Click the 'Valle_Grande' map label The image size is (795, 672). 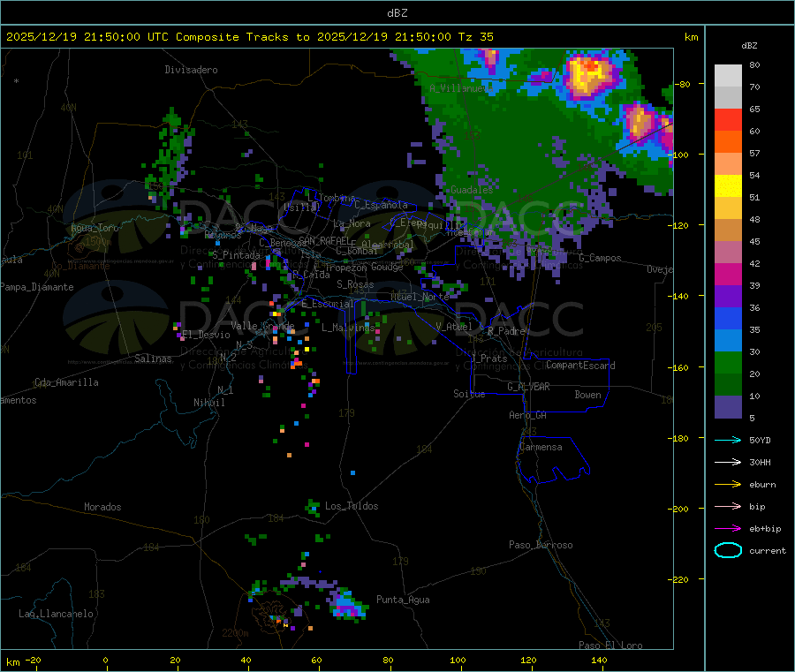(x=262, y=326)
